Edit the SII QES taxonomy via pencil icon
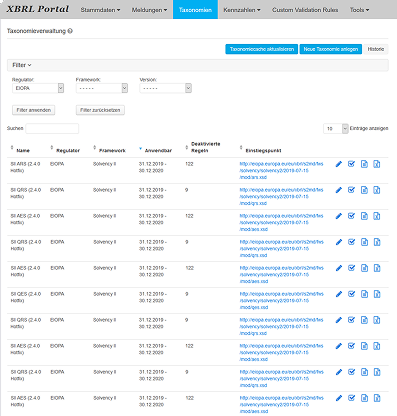This screenshot has width=397, height=416. pyautogui.click(x=339, y=294)
